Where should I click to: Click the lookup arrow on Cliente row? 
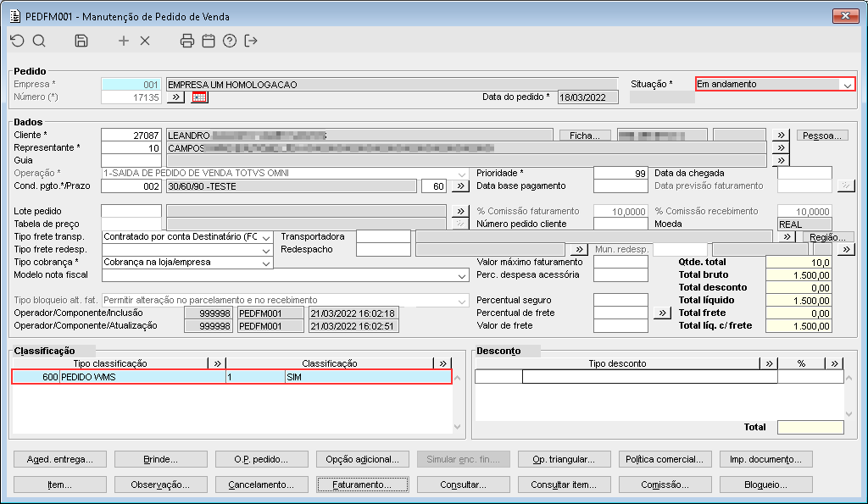click(x=781, y=135)
